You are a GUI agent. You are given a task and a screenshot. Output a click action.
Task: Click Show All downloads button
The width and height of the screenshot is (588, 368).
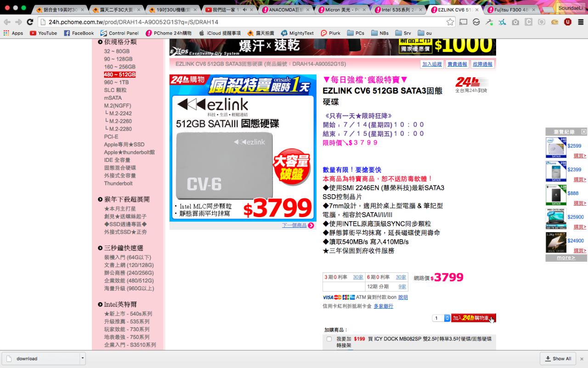pos(558,359)
